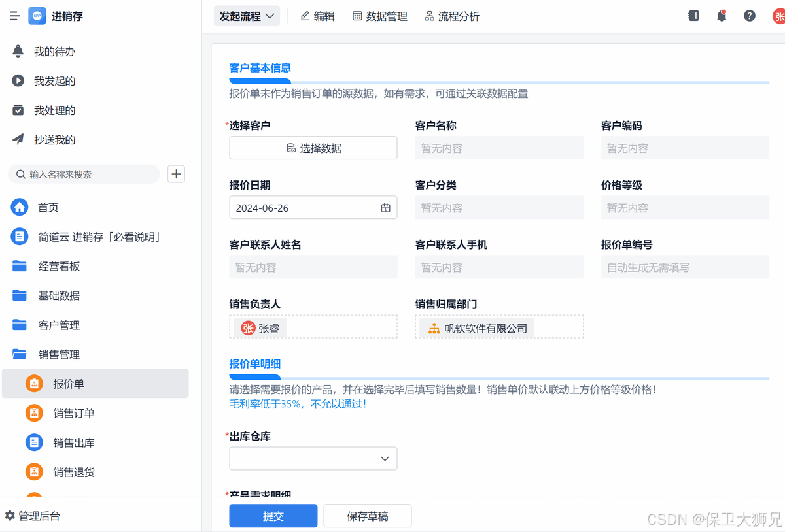Switch to 数据管理 tab
The height and width of the screenshot is (532, 785).
coord(379,16)
